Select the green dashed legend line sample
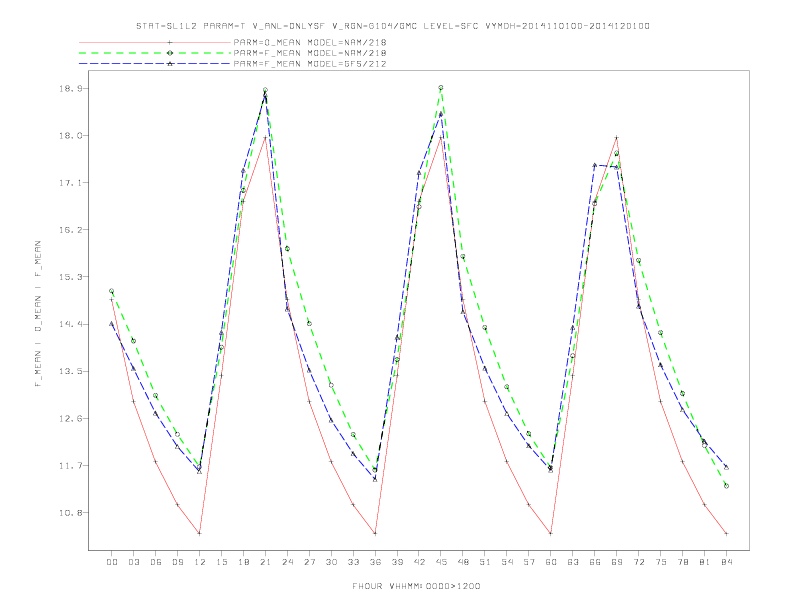 (x=155, y=53)
